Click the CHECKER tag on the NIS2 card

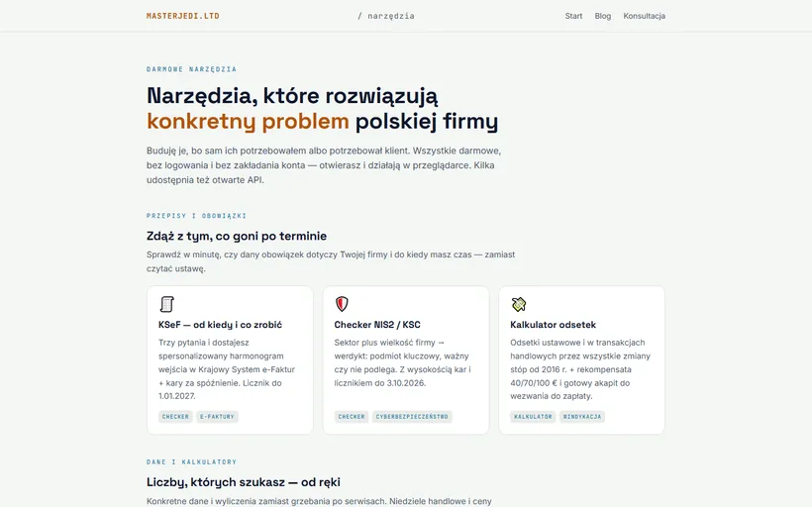tap(352, 416)
